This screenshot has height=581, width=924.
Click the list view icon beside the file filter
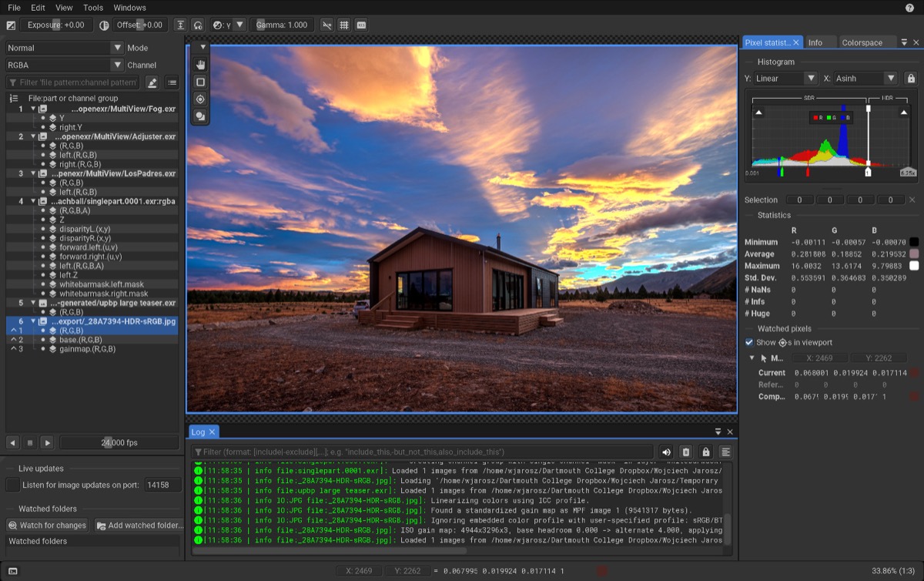172,82
